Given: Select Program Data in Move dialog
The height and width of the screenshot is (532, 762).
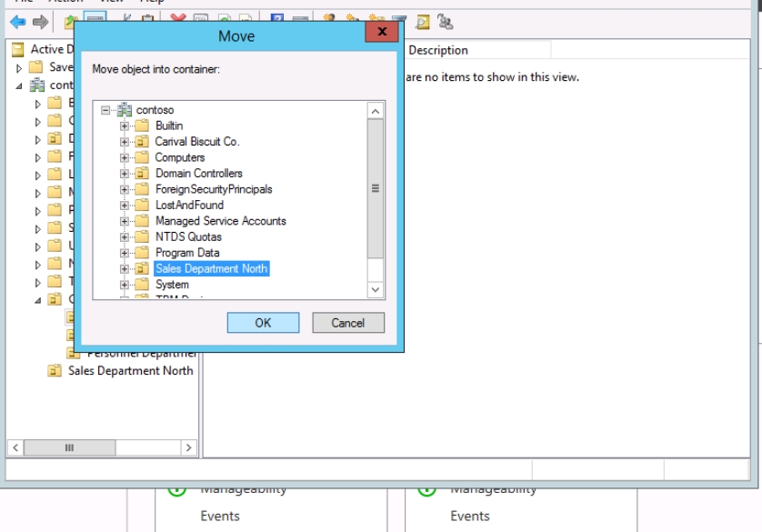Looking at the screenshot, I should click(x=187, y=253).
